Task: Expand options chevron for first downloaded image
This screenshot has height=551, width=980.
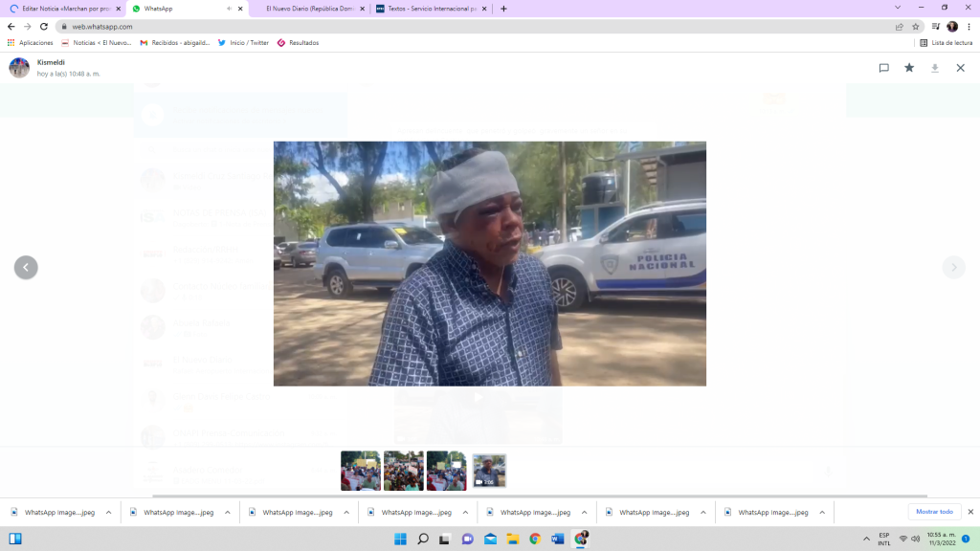Action: (108, 513)
